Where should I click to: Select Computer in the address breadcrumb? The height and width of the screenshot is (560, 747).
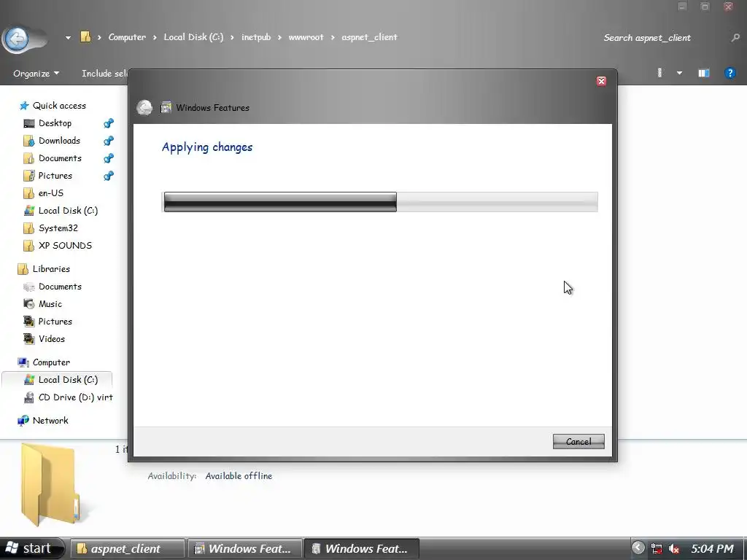pos(127,37)
